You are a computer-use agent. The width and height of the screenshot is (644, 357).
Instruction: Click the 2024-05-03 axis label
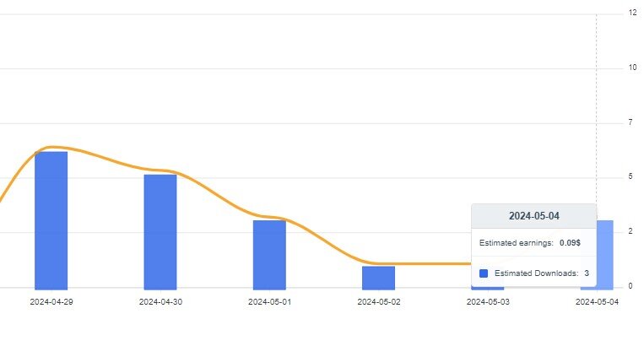[x=488, y=302]
